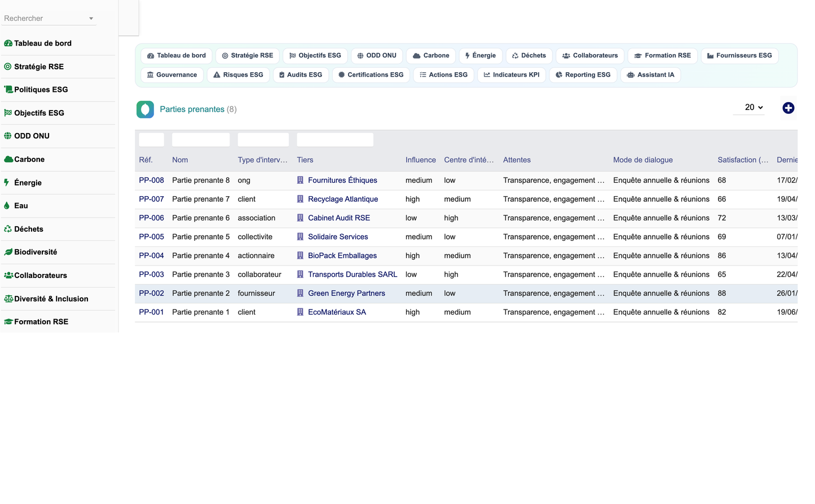The width and height of the screenshot is (815, 504).
Task: Click the green Parties prenantes module icon
Action: point(145,109)
